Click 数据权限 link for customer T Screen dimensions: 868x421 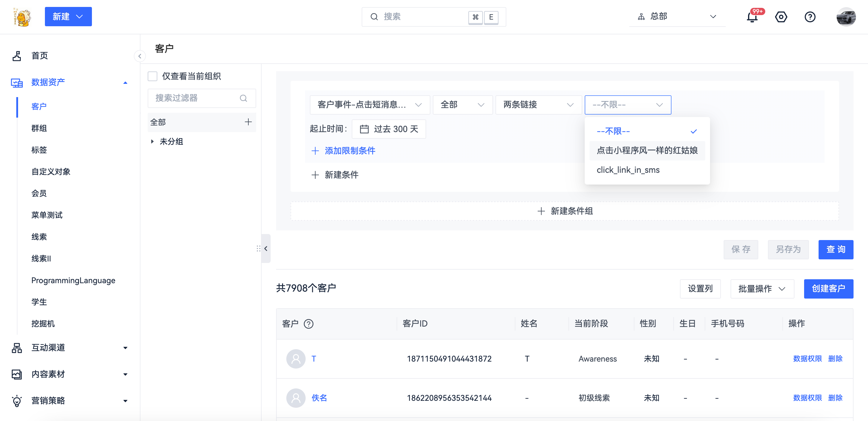click(x=807, y=359)
